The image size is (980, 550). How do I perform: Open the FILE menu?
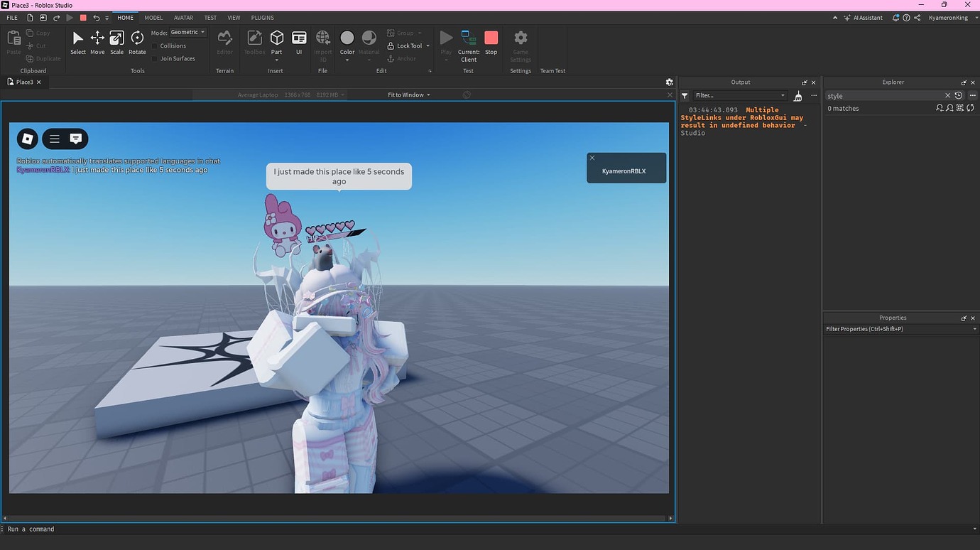click(x=11, y=17)
